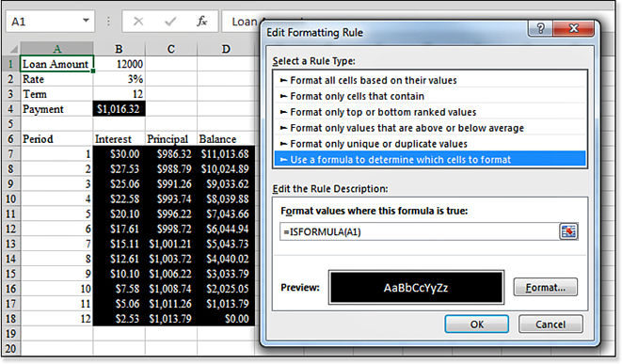
Task: Select row 1 header
Action: click(x=10, y=64)
